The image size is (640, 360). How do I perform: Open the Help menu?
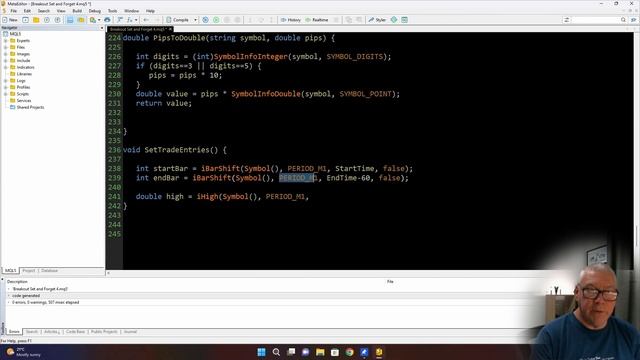pyautogui.click(x=150, y=11)
